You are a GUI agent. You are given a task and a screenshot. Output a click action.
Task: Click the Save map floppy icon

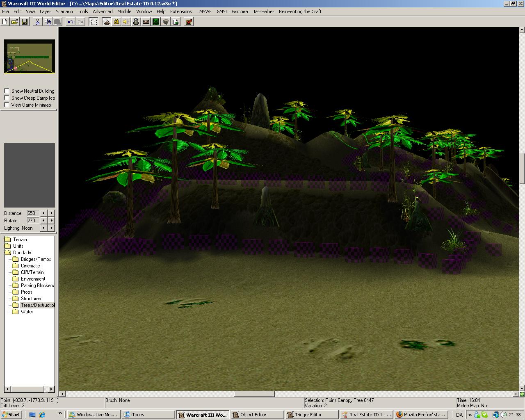pos(25,22)
